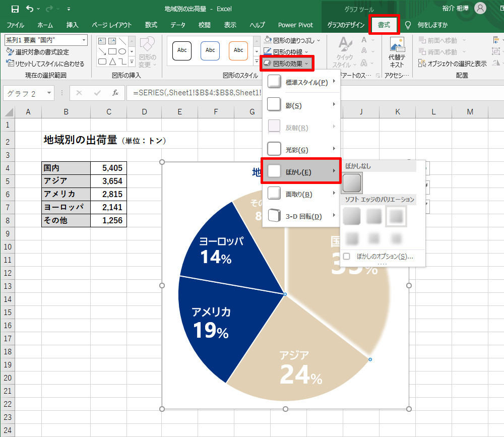This screenshot has width=504, height=437.
Task: Open 図形の効果 from the ribbon
Action: [286, 64]
